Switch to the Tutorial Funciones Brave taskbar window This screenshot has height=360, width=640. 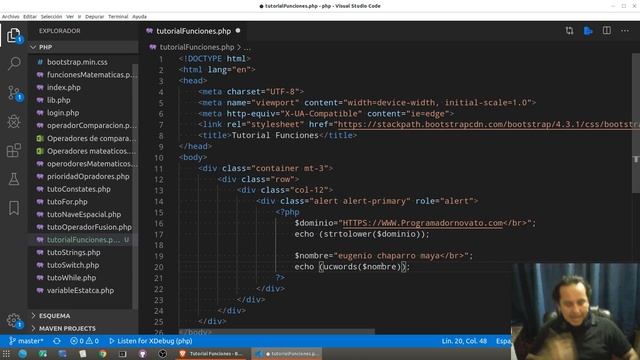coord(211,353)
